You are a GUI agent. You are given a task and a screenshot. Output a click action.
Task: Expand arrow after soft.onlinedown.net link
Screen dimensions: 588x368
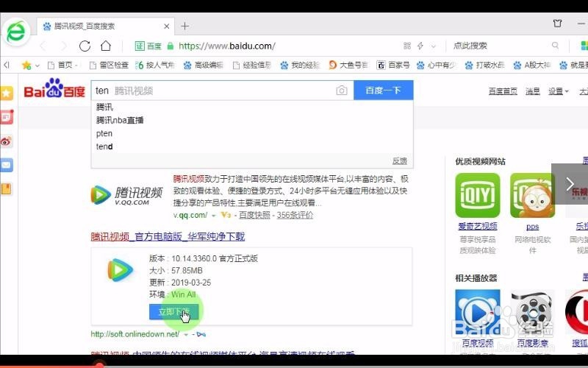186,334
